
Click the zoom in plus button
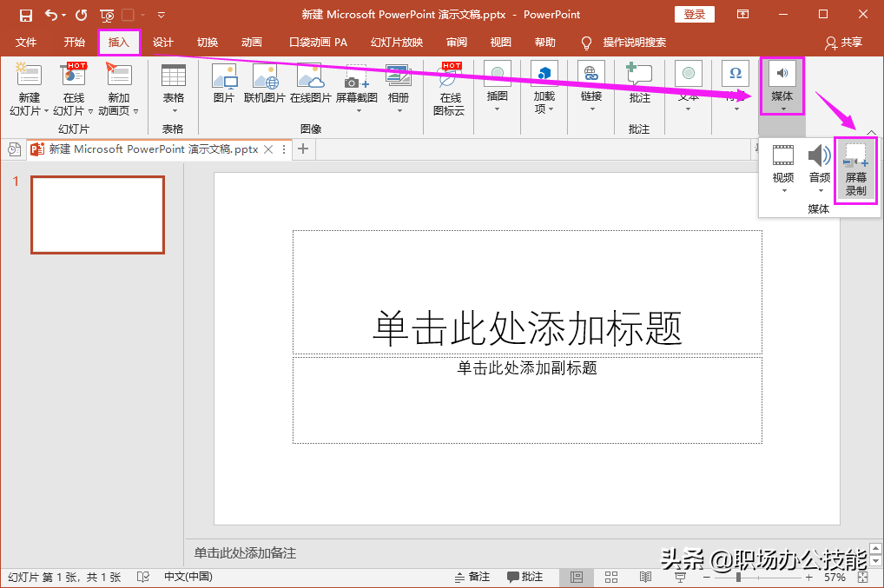pos(809,578)
